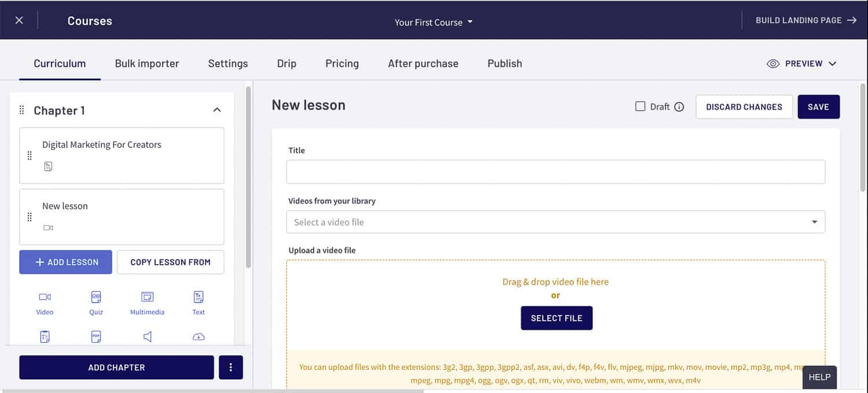Switch to the After purchase tab

pyautogui.click(x=423, y=64)
